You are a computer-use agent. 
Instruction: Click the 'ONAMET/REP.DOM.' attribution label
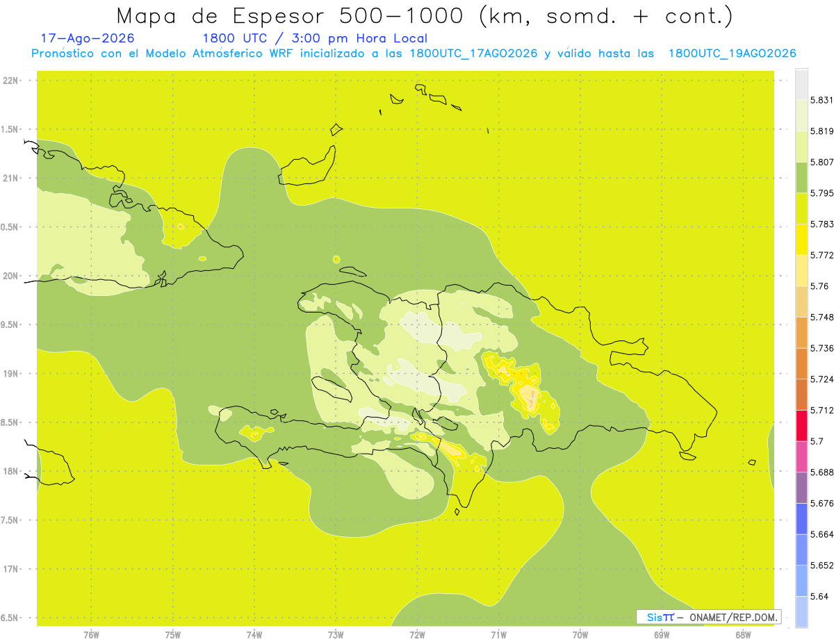click(x=733, y=617)
